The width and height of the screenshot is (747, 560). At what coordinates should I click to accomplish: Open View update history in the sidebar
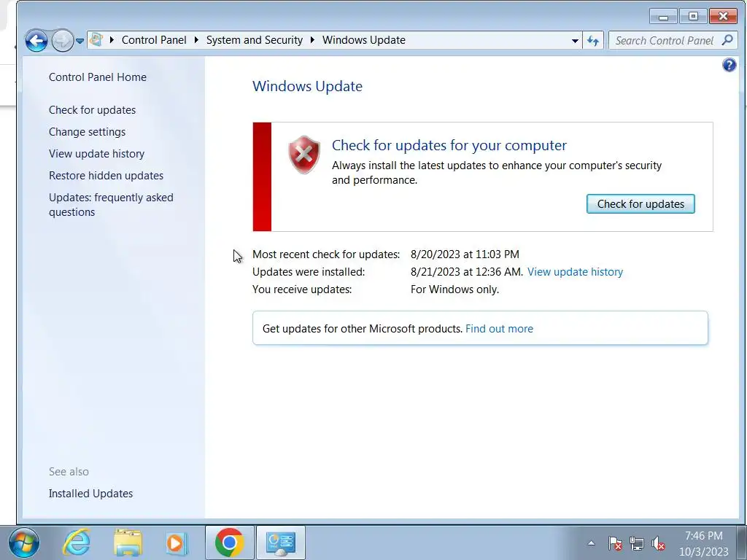[x=96, y=154]
